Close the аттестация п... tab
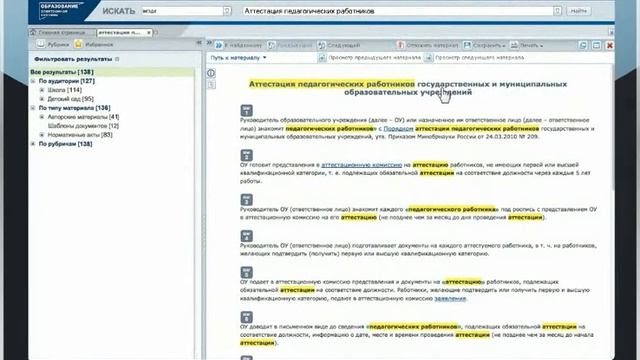This screenshot has height=360, width=640. click(149, 32)
